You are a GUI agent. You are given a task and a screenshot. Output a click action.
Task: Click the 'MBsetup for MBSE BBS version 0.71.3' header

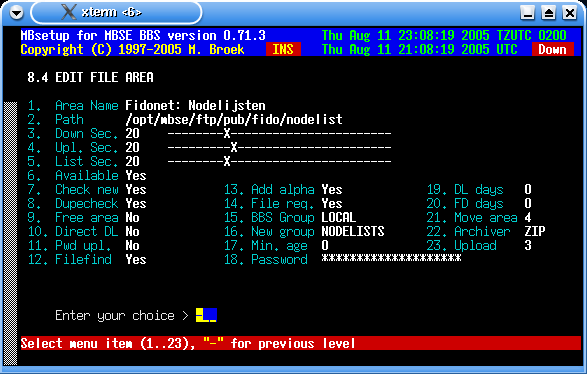click(143, 36)
